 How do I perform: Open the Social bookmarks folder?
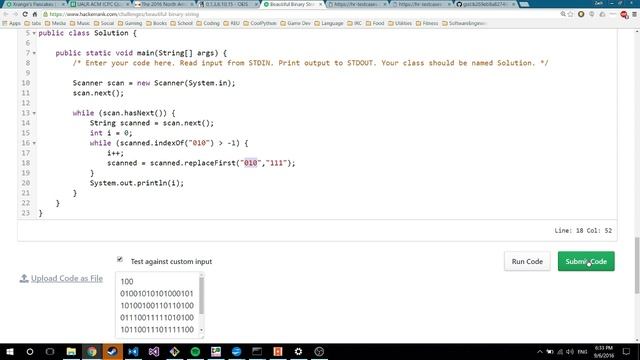pos(104,23)
